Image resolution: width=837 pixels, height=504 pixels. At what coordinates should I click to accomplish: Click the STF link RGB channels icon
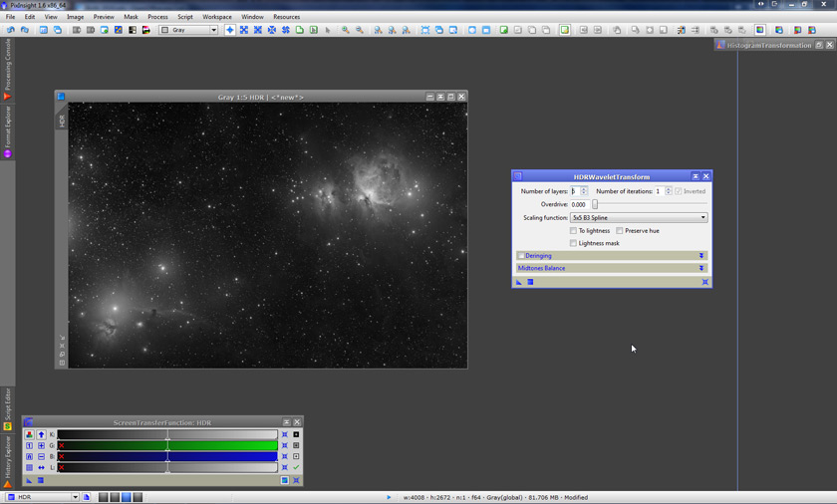29,434
